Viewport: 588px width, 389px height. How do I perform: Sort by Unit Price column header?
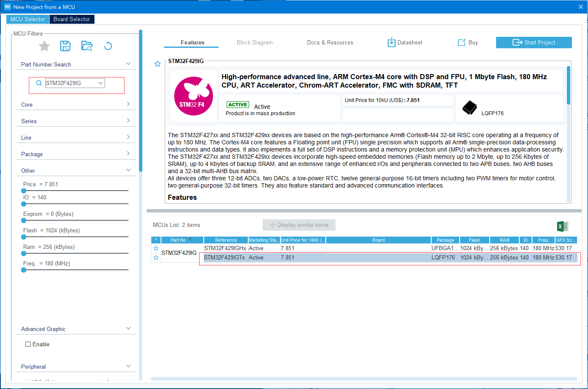point(303,240)
